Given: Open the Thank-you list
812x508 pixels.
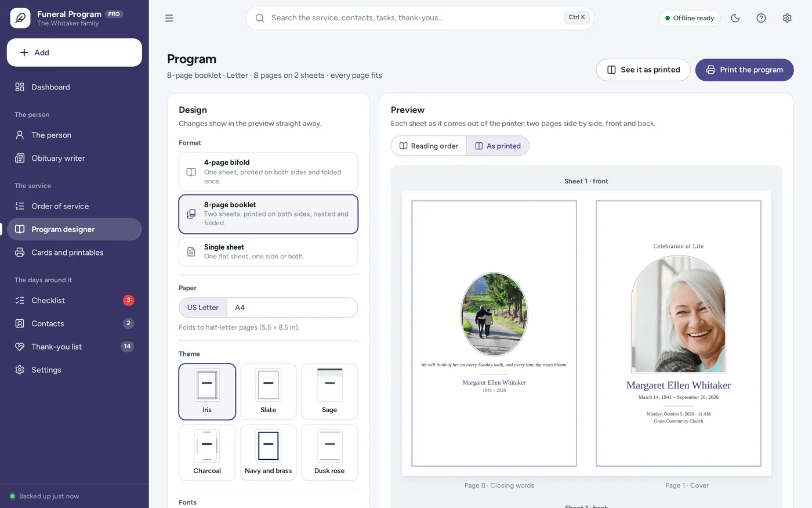Looking at the screenshot, I should 74,347.
